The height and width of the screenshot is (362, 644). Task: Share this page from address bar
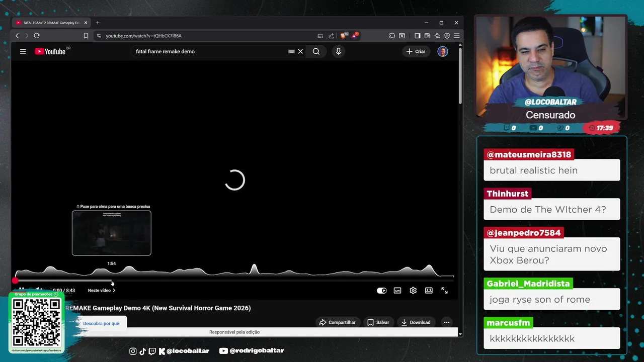click(331, 36)
